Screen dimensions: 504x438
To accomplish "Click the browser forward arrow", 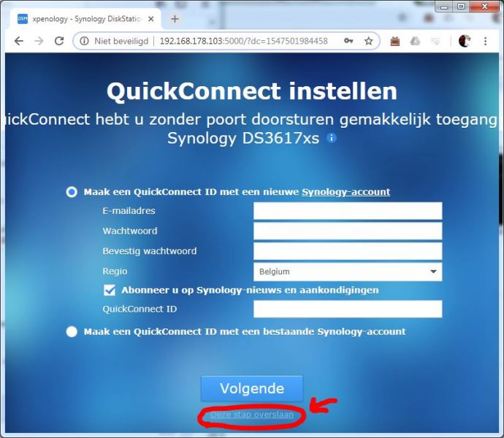I will [x=39, y=41].
